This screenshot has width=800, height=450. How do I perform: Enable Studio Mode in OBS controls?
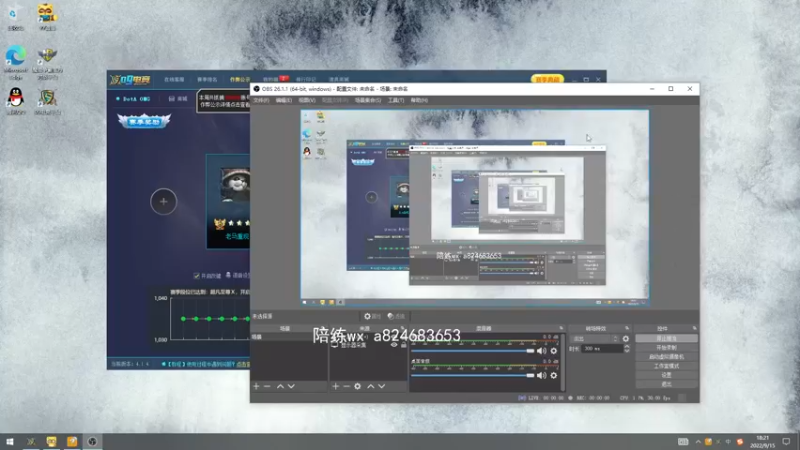pyautogui.click(x=666, y=366)
